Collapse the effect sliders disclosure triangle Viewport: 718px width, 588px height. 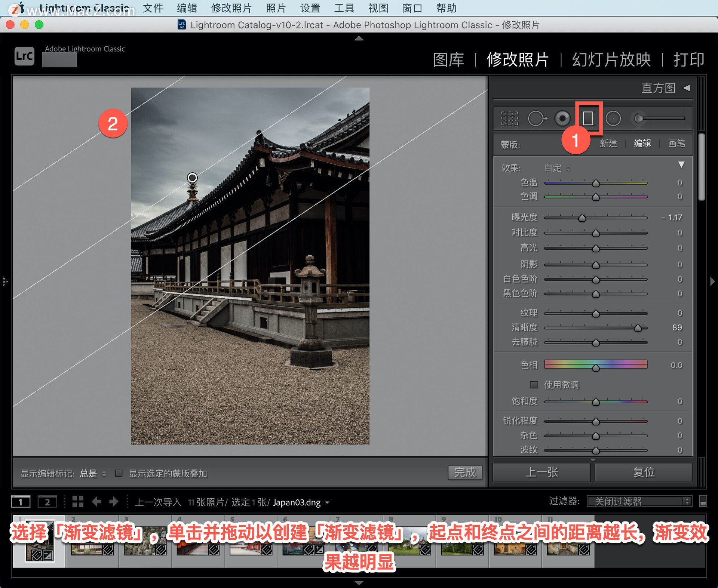[681, 164]
